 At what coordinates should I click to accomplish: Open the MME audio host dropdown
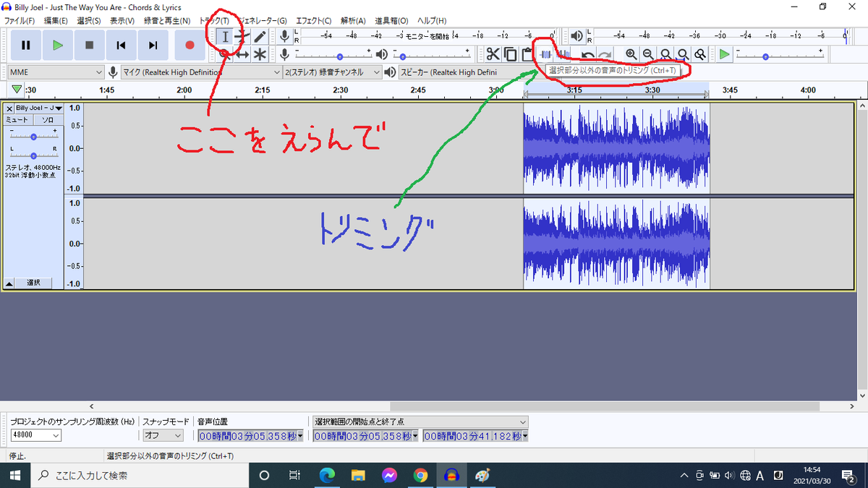coord(56,72)
